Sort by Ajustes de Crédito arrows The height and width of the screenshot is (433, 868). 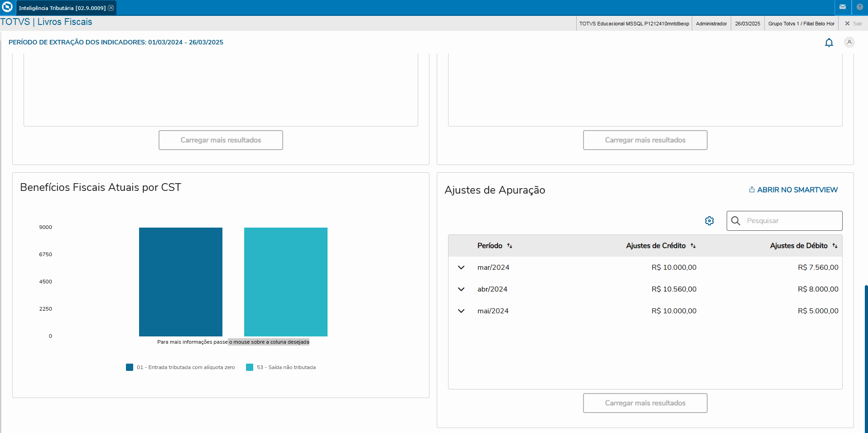pyautogui.click(x=693, y=246)
